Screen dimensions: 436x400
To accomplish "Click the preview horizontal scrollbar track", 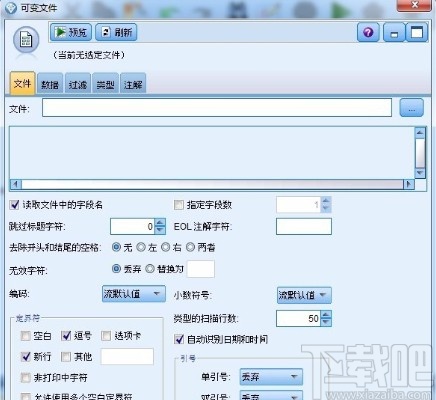I will [x=212, y=184].
